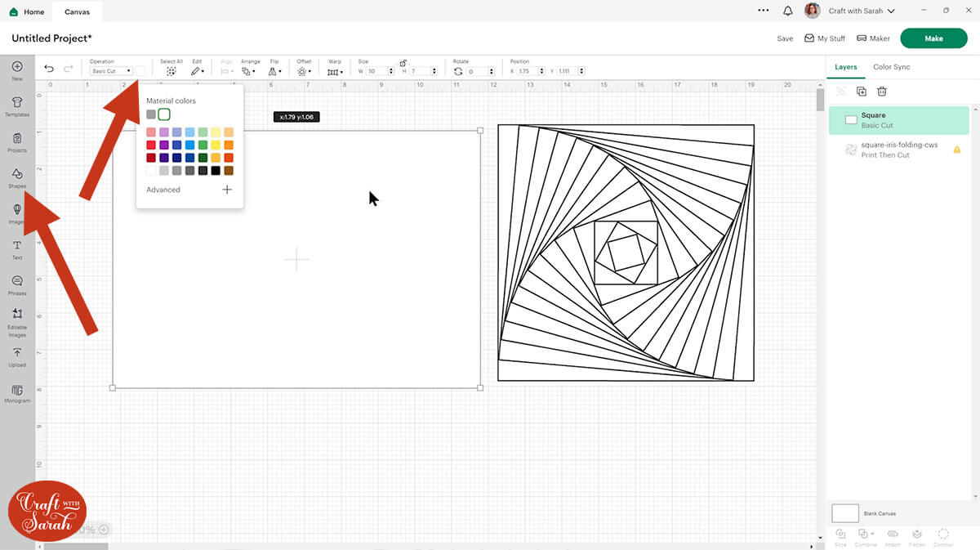Click the Undo arrow

pyautogui.click(x=49, y=69)
